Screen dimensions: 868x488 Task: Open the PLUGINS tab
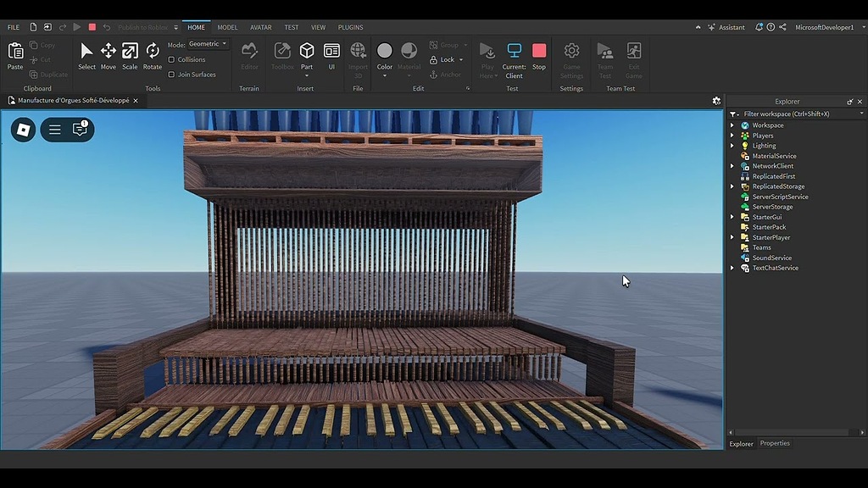click(x=350, y=26)
